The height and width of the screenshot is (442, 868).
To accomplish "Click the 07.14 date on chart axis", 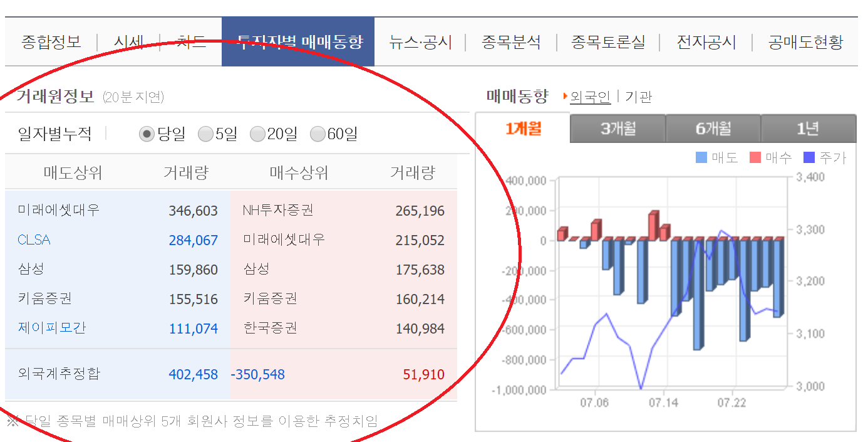I will tap(663, 403).
